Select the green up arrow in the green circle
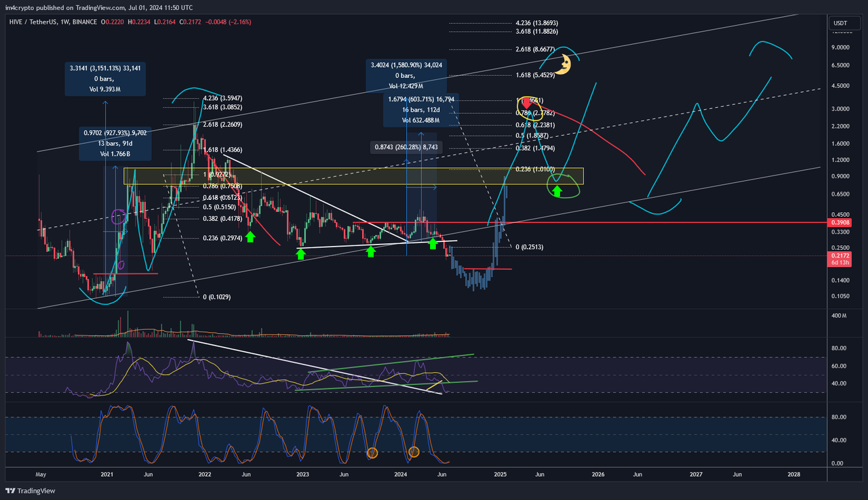The image size is (868, 500). pos(557,190)
